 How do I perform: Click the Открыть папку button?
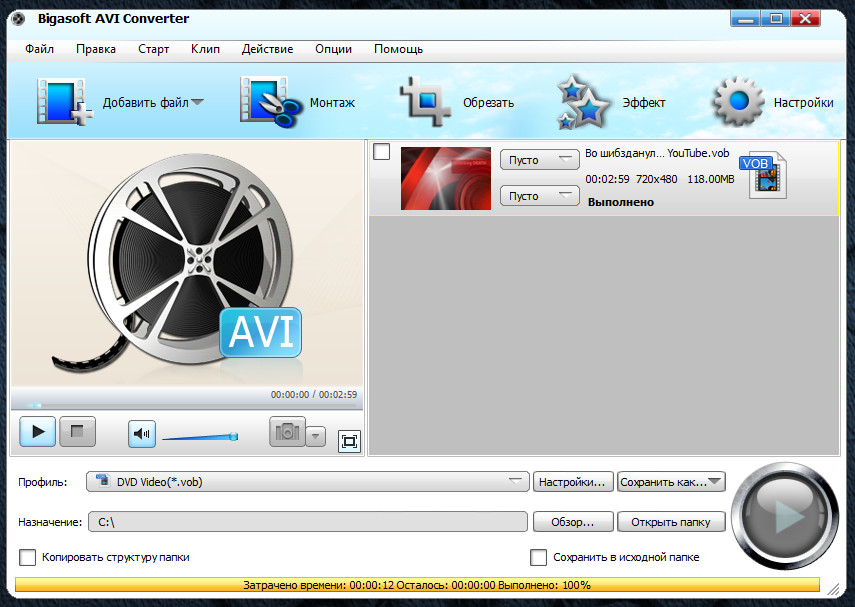[671, 522]
